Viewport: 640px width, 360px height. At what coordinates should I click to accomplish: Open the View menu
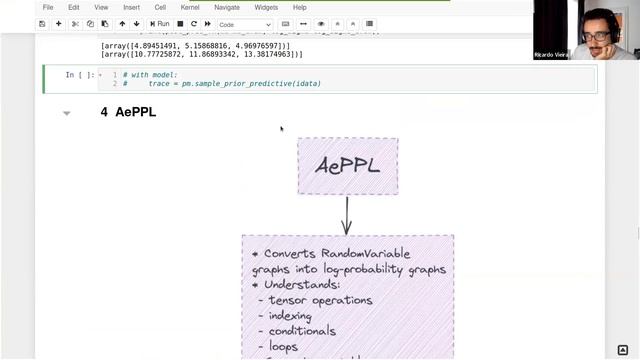pos(101,7)
